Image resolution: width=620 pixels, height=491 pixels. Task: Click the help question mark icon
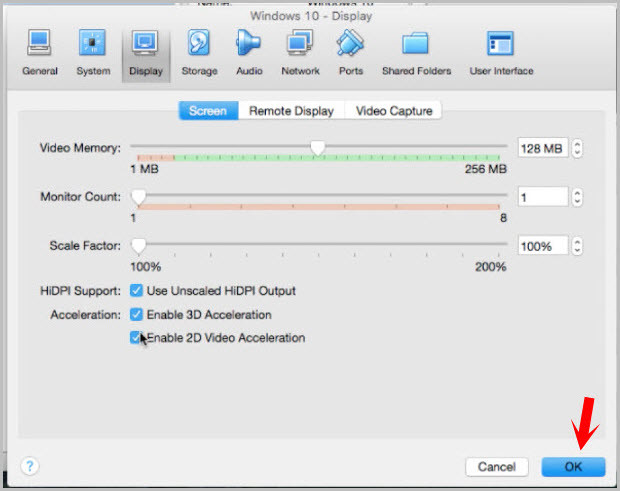click(x=30, y=466)
